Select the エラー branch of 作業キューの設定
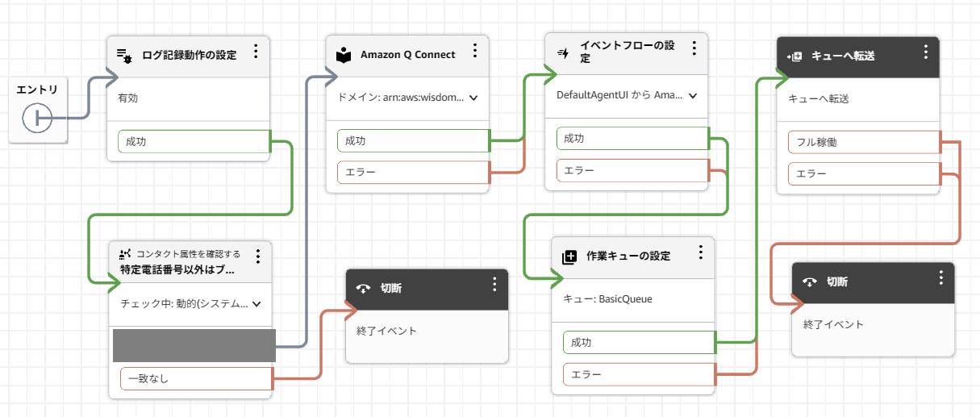The width and height of the screenshot is (980, 417). [x=639, y=374]
